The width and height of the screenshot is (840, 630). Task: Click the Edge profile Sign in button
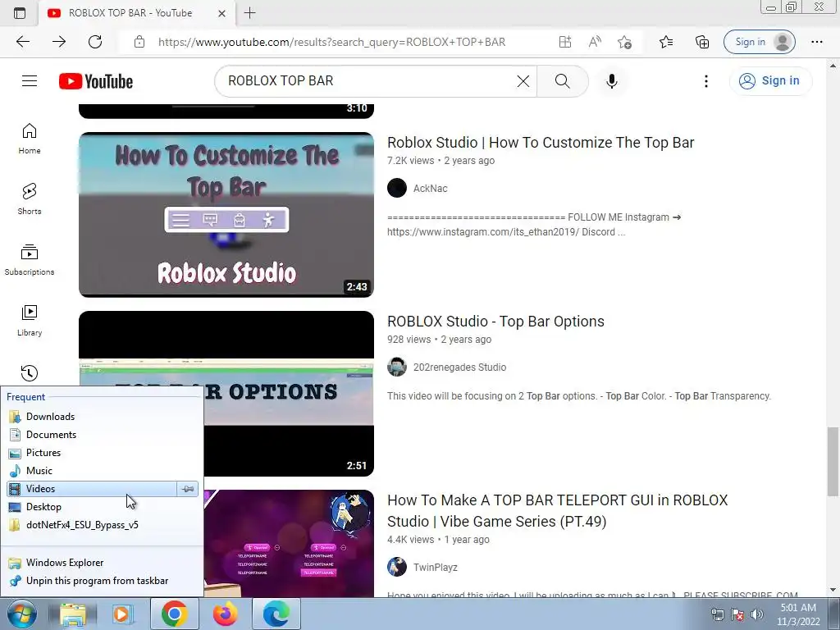tap(759, 42)
